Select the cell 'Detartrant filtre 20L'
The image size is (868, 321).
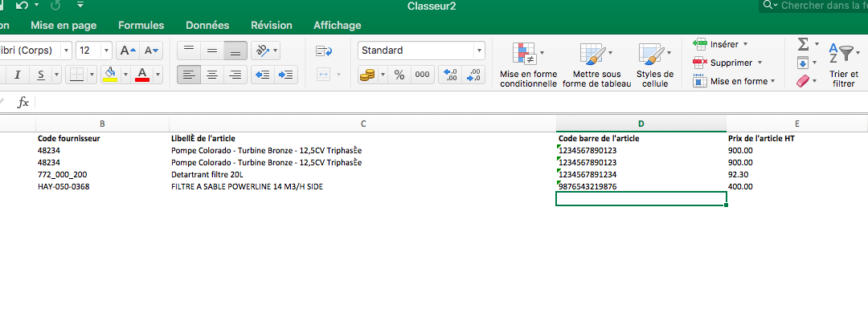click(x=363, y=175)
